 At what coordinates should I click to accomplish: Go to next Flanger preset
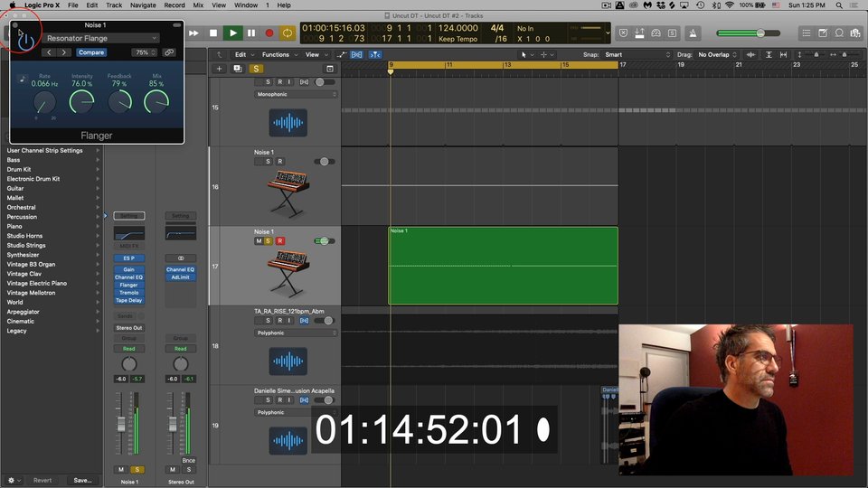click(x=64, y=52)
